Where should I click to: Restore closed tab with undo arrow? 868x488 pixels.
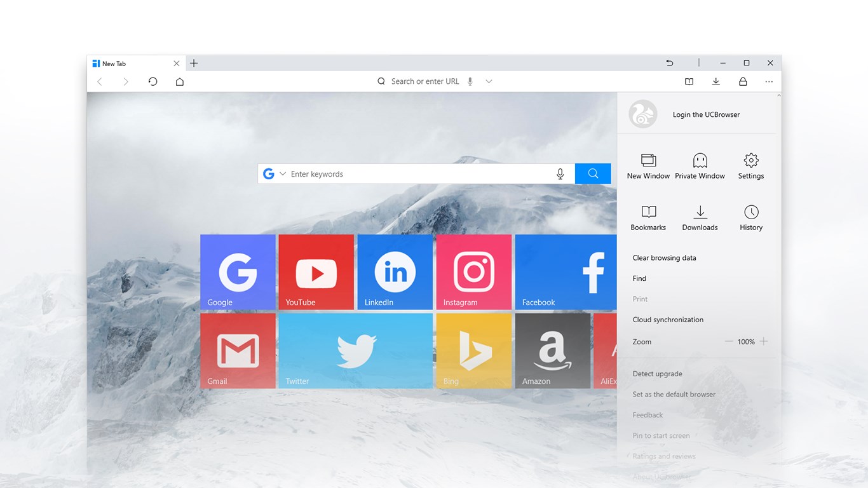tap(669, 63)
